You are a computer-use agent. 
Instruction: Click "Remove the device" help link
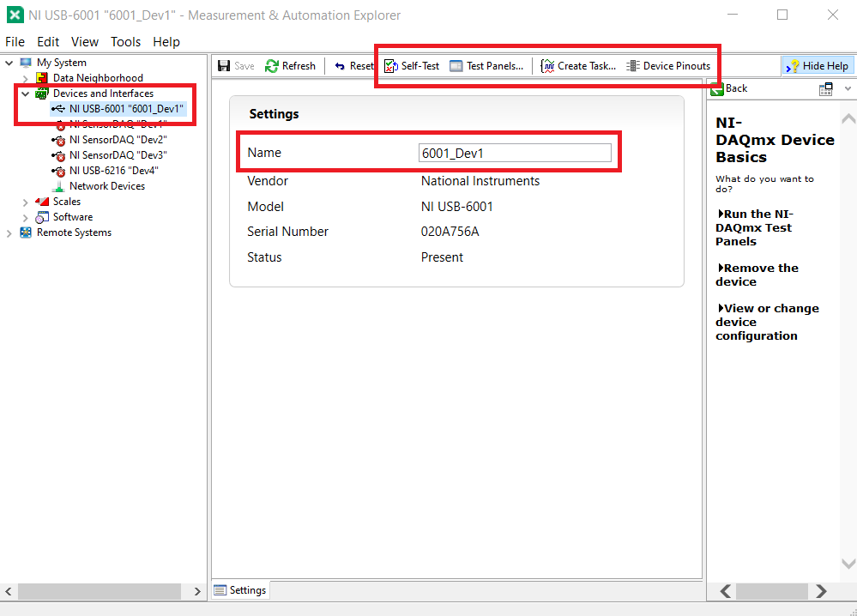point(760,275)
